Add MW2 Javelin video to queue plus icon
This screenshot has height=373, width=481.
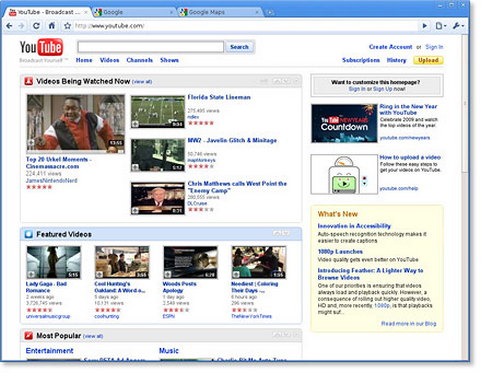[x=135, y=167]
